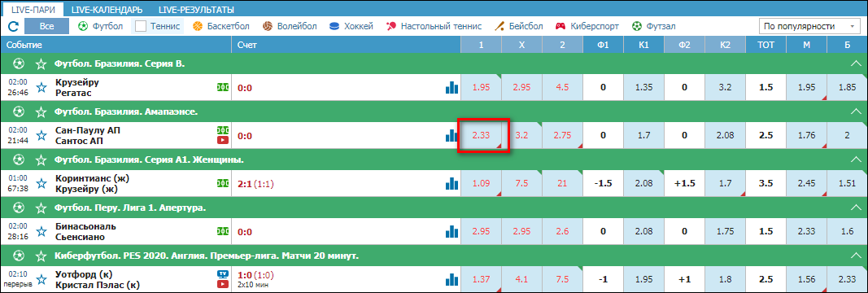Switch to LIVE-РЕЗУЛЬТАТЫ tab

(x=196, y=10)
